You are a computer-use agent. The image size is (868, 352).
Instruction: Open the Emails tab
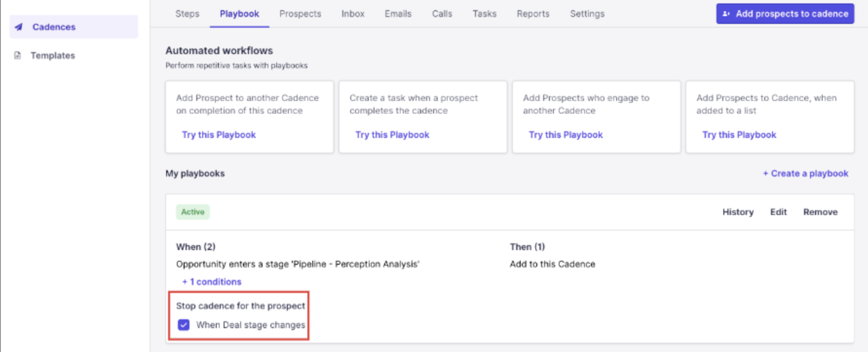(x=398, y=14)
